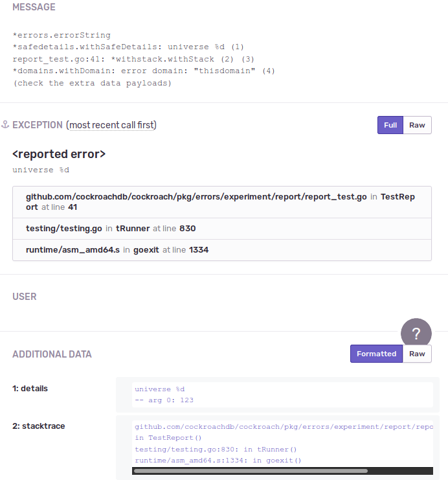Click the '1: details' data label
The width and height of the screenshot is (448, 480).
pyautogui.click(x=30, y=389)
